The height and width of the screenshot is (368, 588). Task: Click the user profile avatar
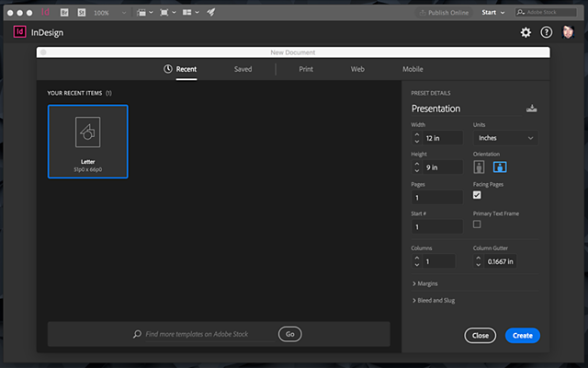[568, 32]
